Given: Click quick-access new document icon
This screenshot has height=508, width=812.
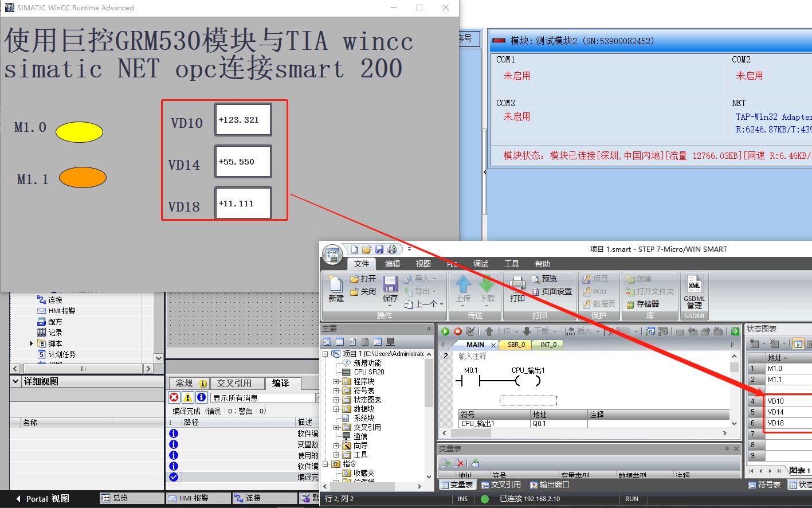Looking at the screenshot, I should tap(354, 249).
